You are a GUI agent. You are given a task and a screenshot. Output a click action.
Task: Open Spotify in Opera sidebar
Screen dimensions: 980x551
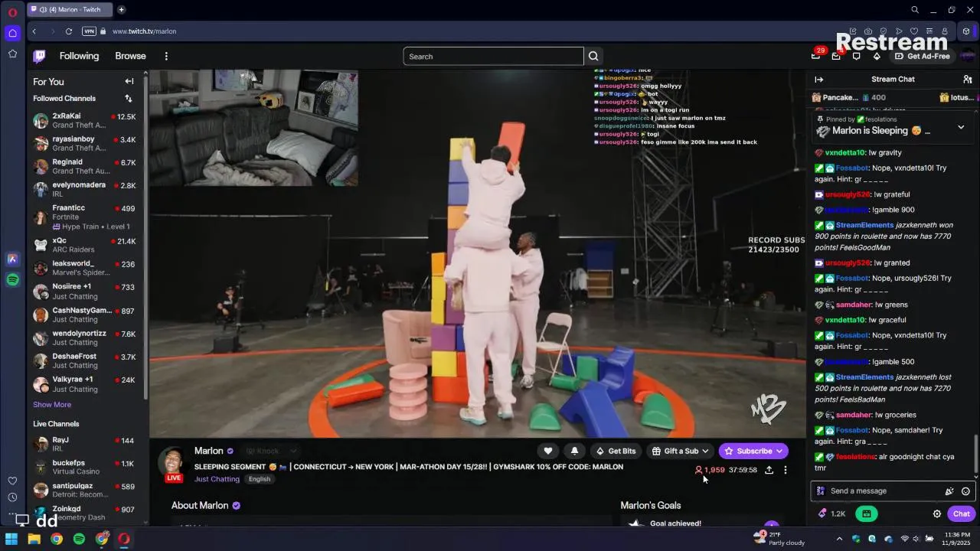click(x=12, y=280)
